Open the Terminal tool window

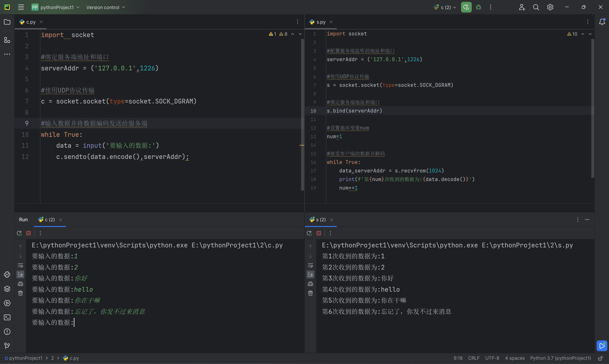7,317
